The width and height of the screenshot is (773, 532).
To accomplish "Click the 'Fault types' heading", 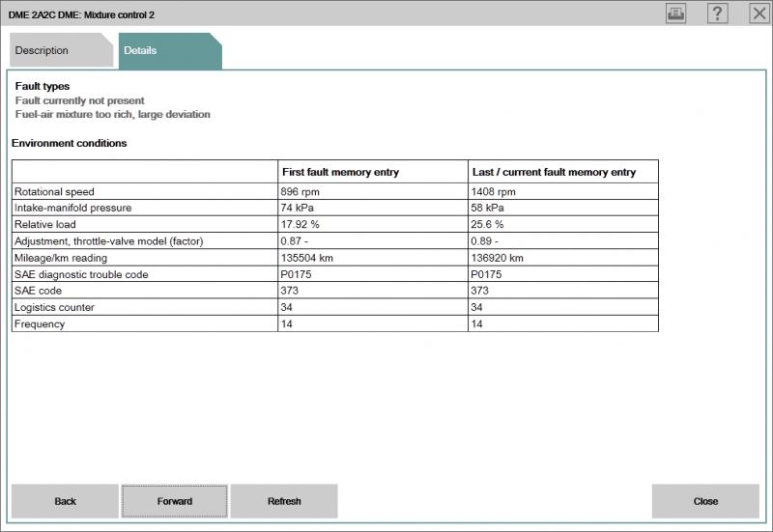I will [x=43, y=86].
